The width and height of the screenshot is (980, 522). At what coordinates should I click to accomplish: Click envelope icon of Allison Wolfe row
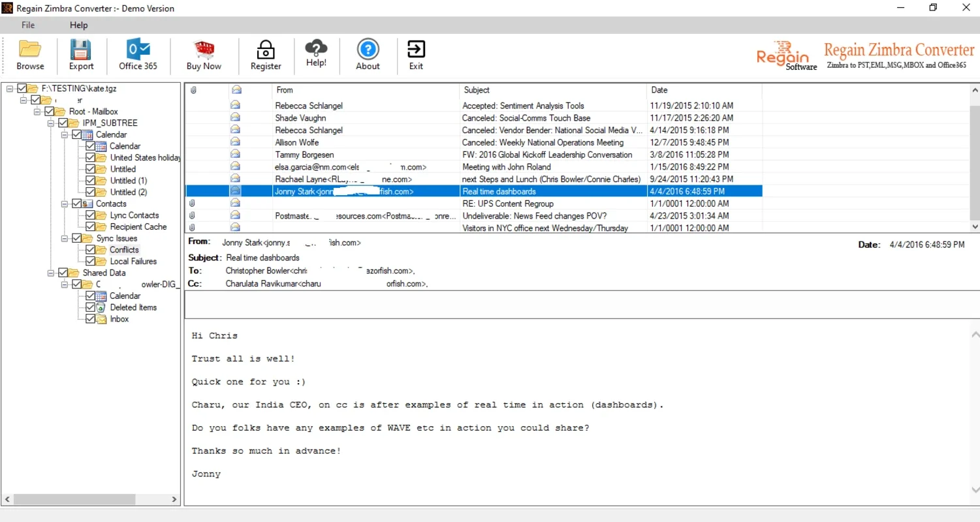click(235, 142)
